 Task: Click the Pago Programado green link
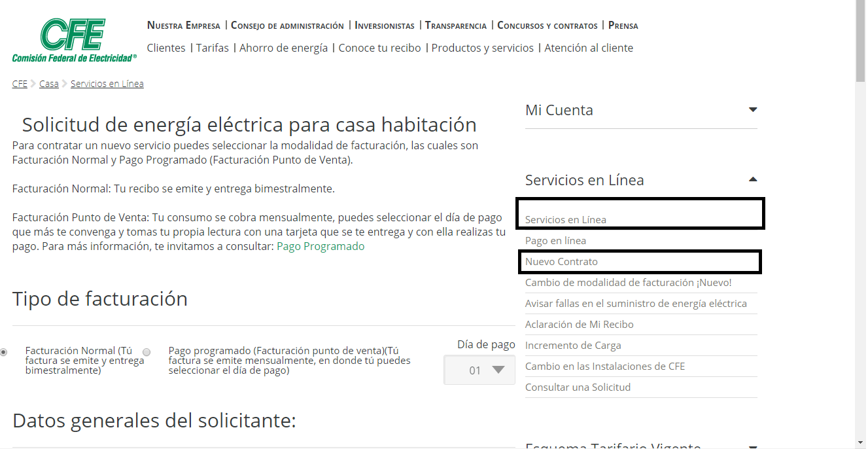point(321,246)
